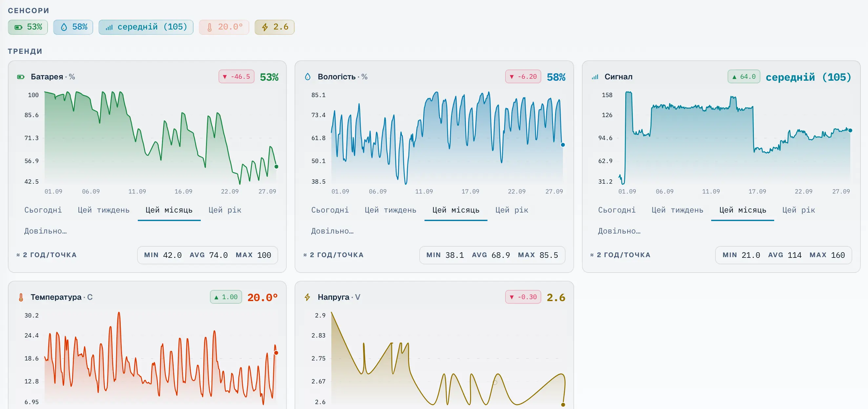Viewport: 868px width, 409px height.
Task: Click the ТРЕНДИ section heading
Action: [25, 51]
